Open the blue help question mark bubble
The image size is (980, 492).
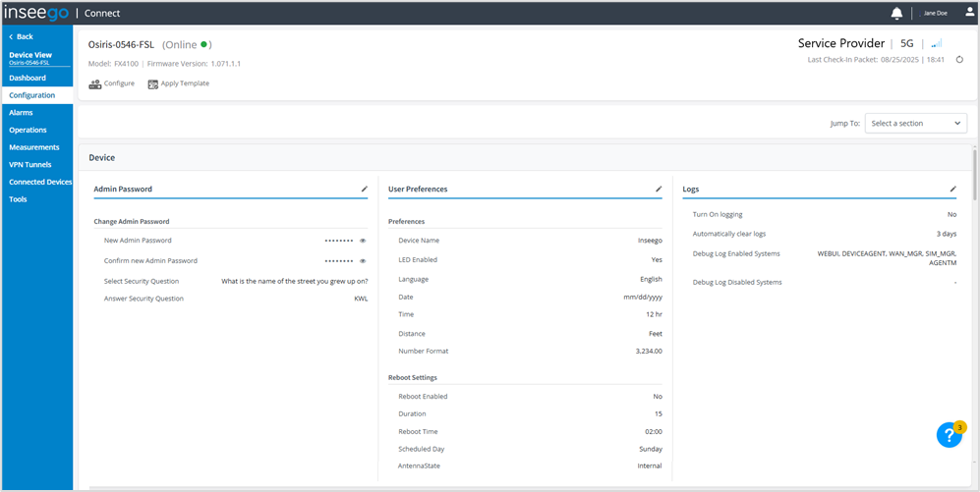949,435
